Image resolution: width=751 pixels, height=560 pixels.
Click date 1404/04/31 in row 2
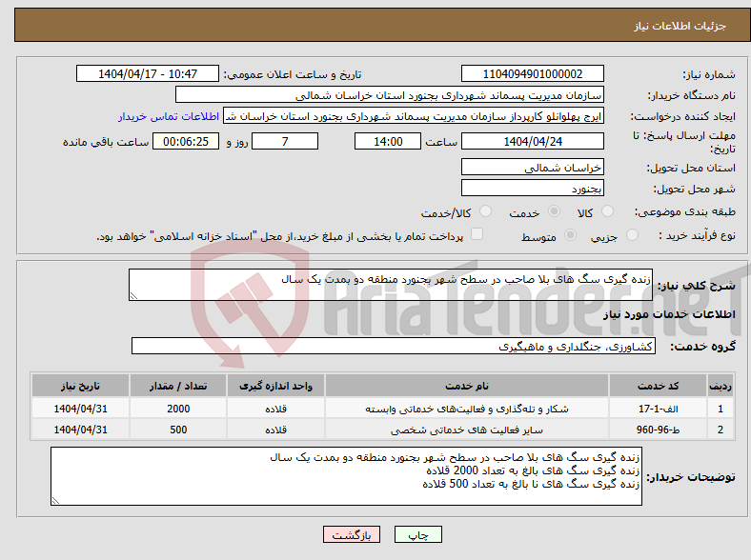click(80, 430)
